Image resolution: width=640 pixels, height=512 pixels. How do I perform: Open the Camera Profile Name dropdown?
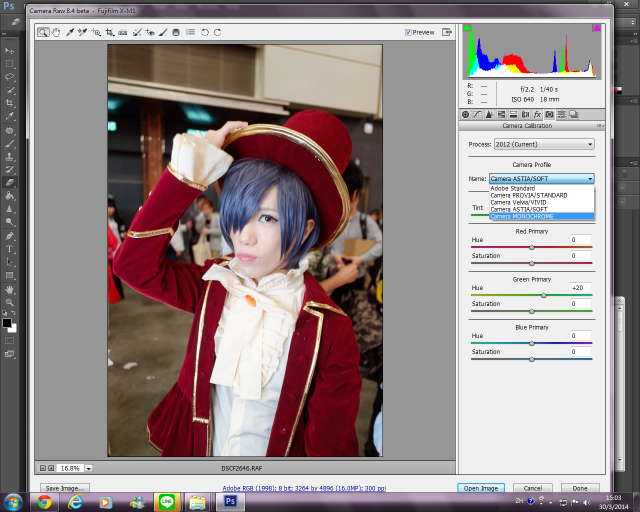[x=542, y=178]
